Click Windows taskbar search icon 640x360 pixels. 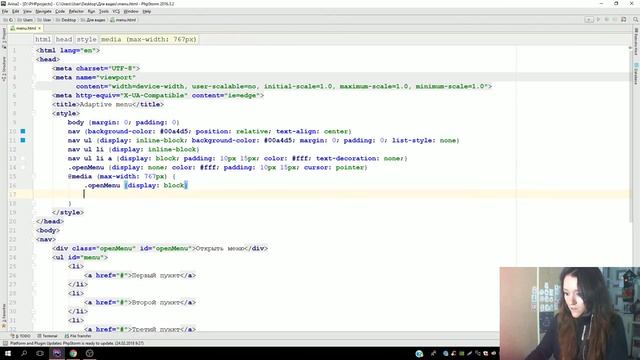24,353
